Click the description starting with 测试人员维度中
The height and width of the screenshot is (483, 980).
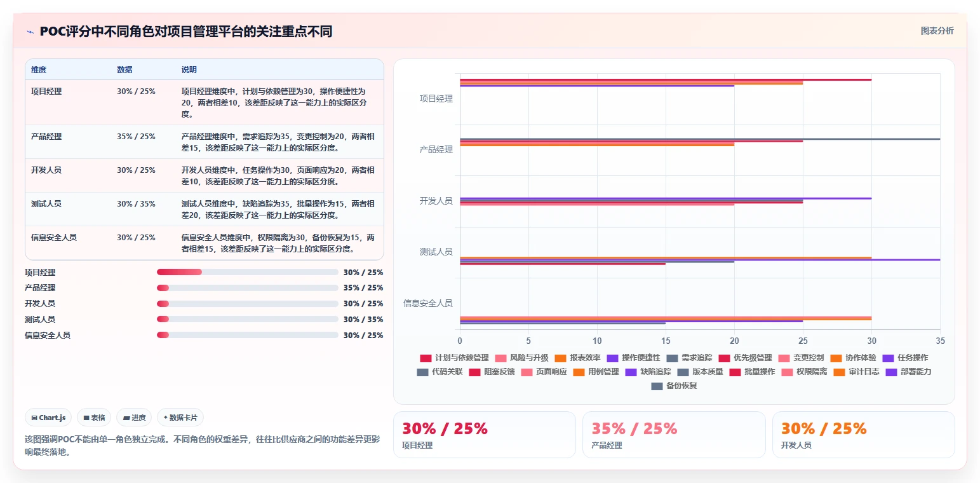(x=278, y=210)
